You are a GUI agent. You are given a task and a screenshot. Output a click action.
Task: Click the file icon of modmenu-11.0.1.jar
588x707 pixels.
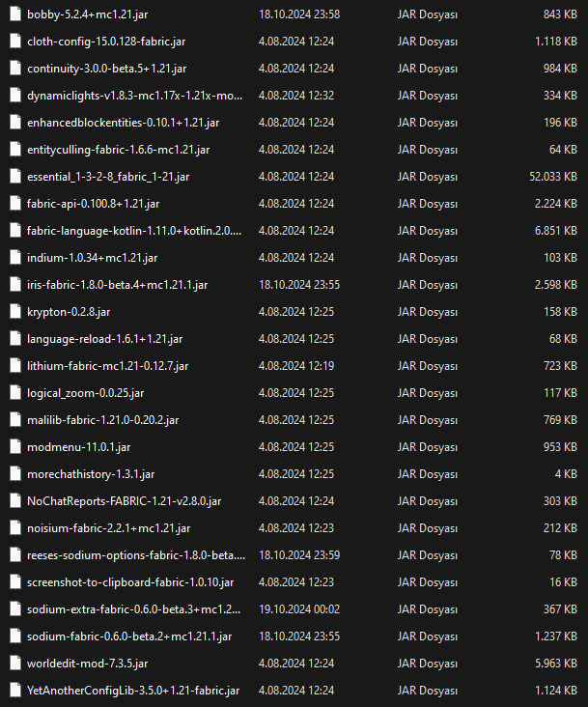coord(15,447)
